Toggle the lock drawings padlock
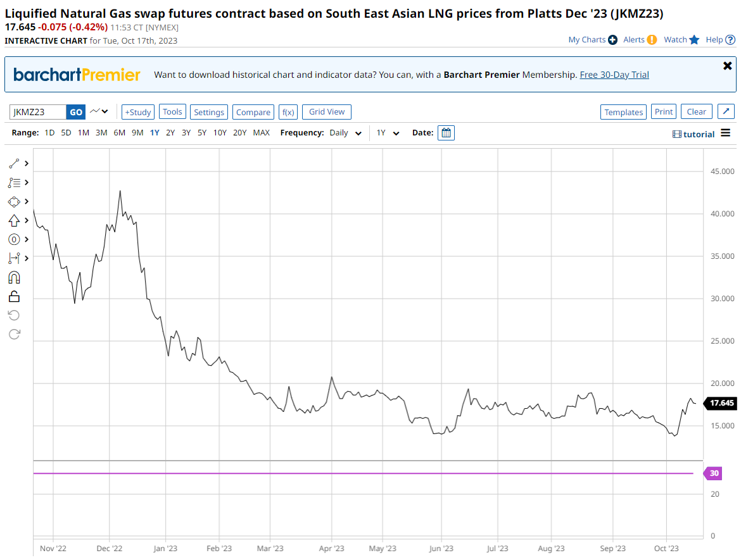This screenshot has height=560, width=741. pyautogui.click(x=14, y=296)
